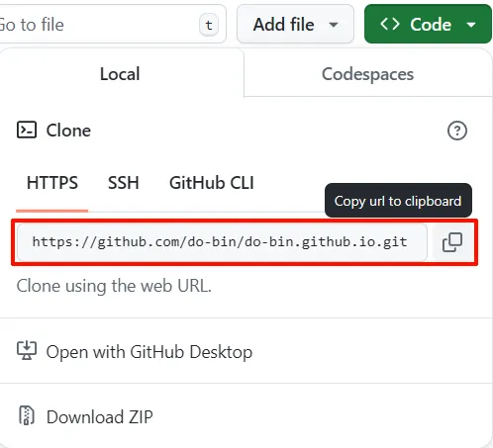Open the green Code dropdown
Viewport: 493px width, 448px height.
click(428, 24)
